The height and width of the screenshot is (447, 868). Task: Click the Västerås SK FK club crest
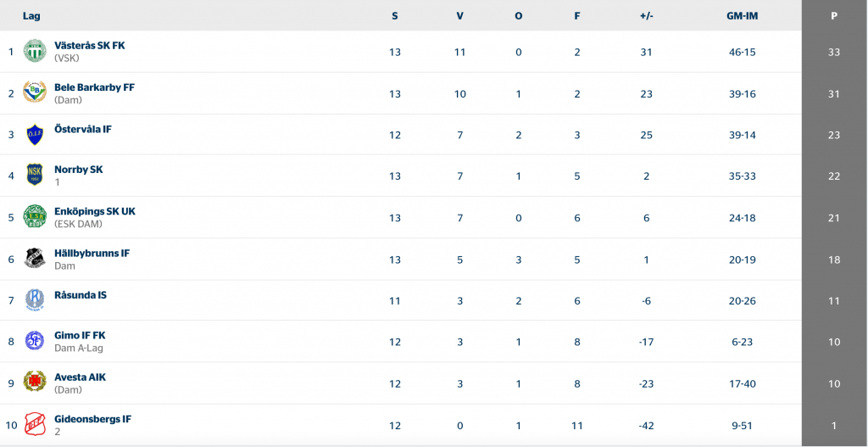pyautogui.click(x=35, y=51)
